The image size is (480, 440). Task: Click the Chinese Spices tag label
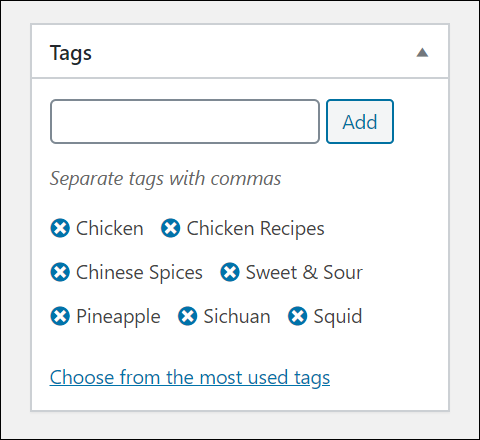tap(139, 273)
